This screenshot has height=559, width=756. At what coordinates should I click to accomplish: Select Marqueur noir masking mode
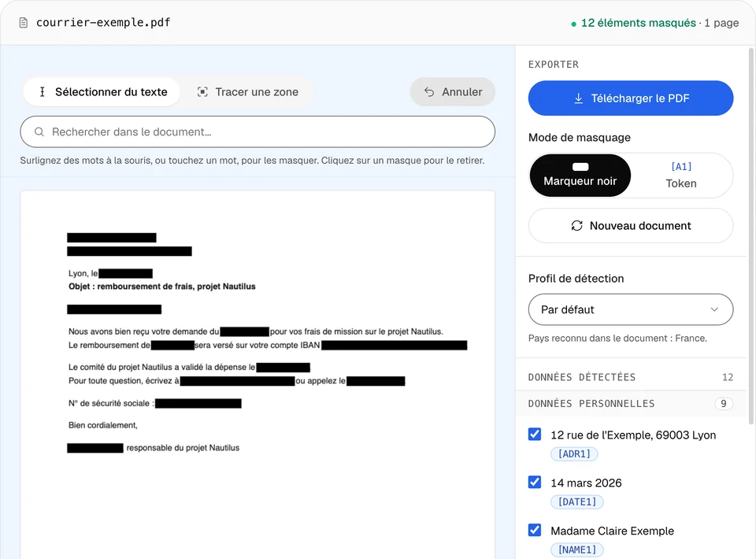coord(580,176)
